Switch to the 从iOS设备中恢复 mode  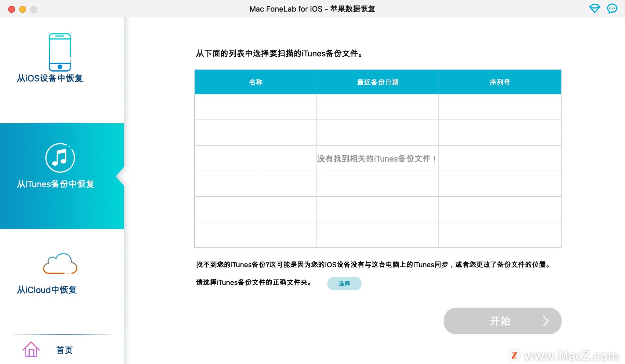49,78
